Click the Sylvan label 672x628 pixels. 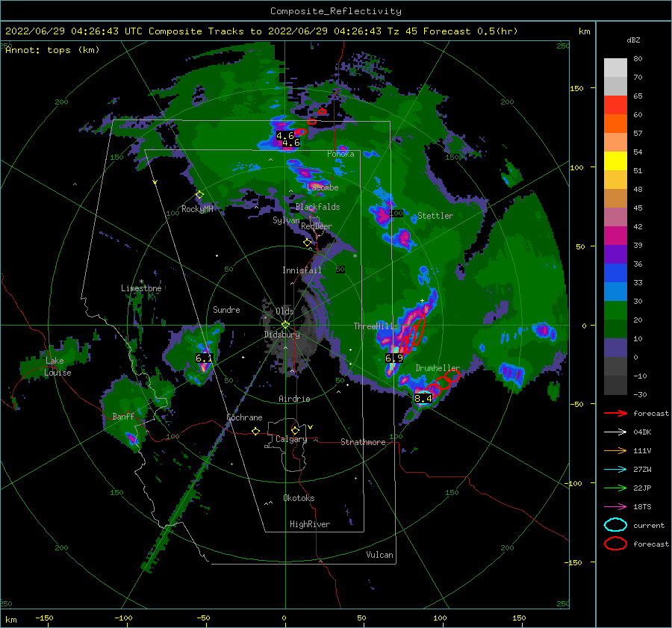(286, 220)
